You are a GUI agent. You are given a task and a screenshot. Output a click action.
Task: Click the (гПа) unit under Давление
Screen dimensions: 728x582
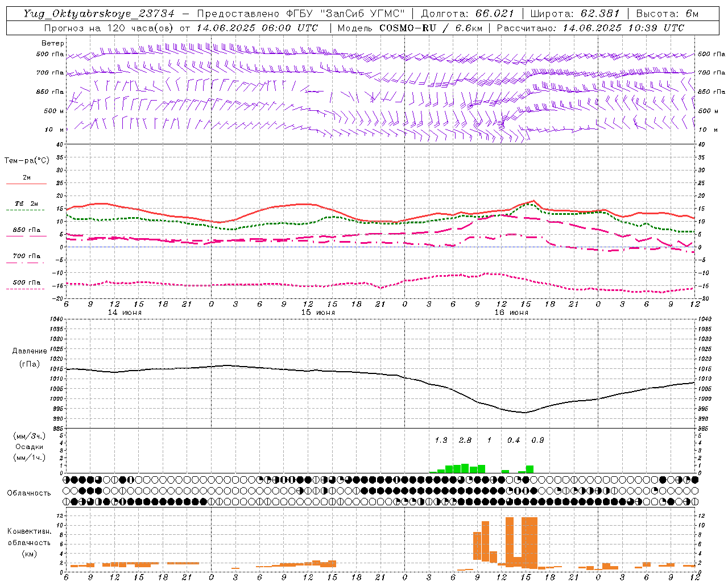(x=30, y=364)
